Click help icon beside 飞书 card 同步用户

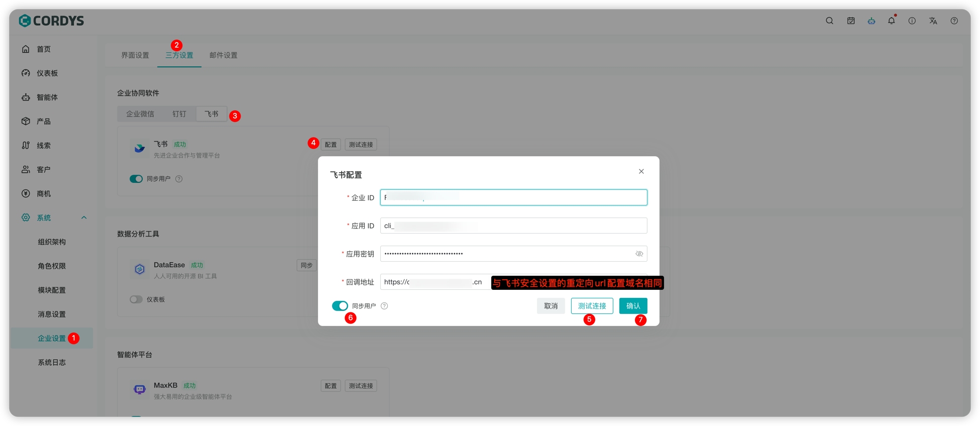click(179, 179)
